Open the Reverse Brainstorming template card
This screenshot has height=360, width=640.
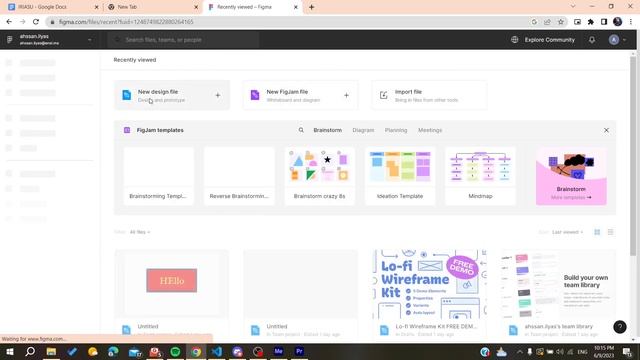pos(239,176)
